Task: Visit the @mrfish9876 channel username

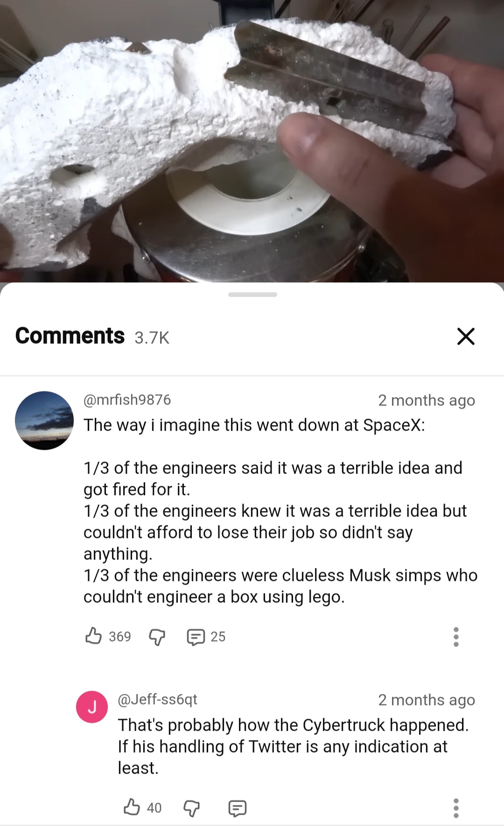Action: pos(127,400)
